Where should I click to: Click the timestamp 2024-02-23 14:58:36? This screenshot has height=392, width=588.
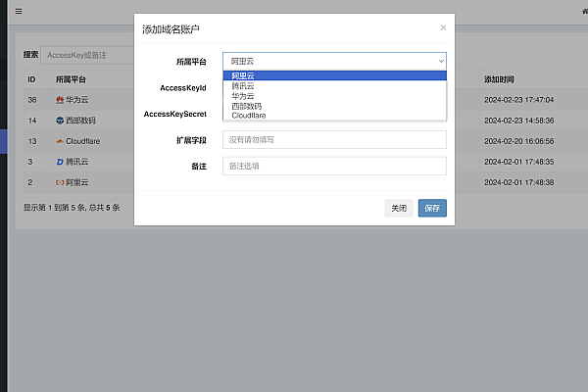(x=519, y=121)
